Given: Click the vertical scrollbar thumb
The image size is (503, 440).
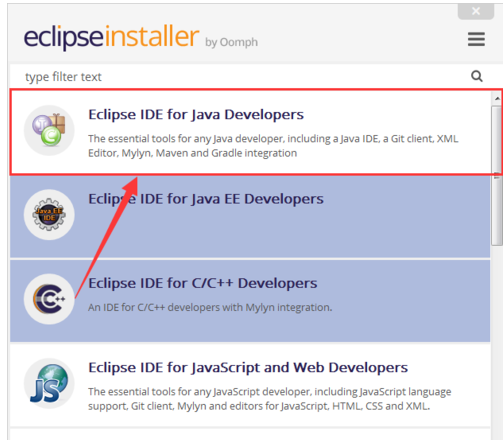Looking at the screenshot, I should [497, 175].
